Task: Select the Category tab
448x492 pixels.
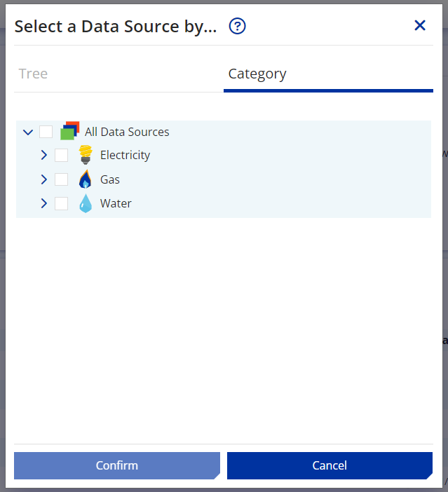Action: point(257,74)
